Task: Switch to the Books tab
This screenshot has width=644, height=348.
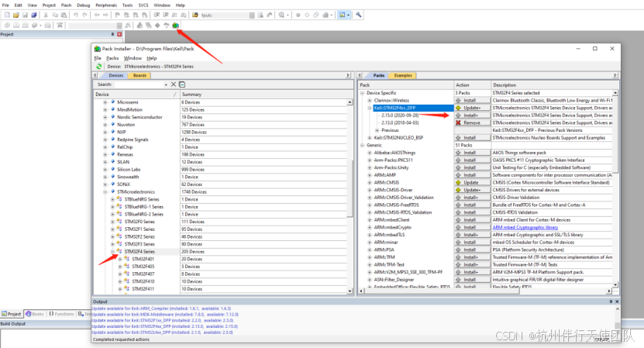Action: tap(35, 314)
